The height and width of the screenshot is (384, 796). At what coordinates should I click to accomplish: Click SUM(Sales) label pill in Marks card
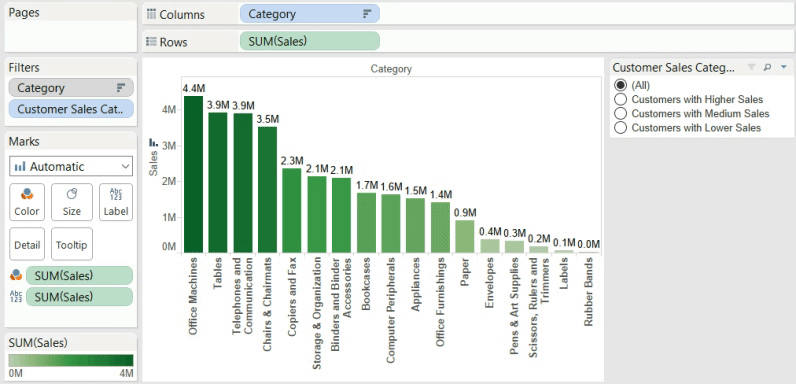coord(79,297)
